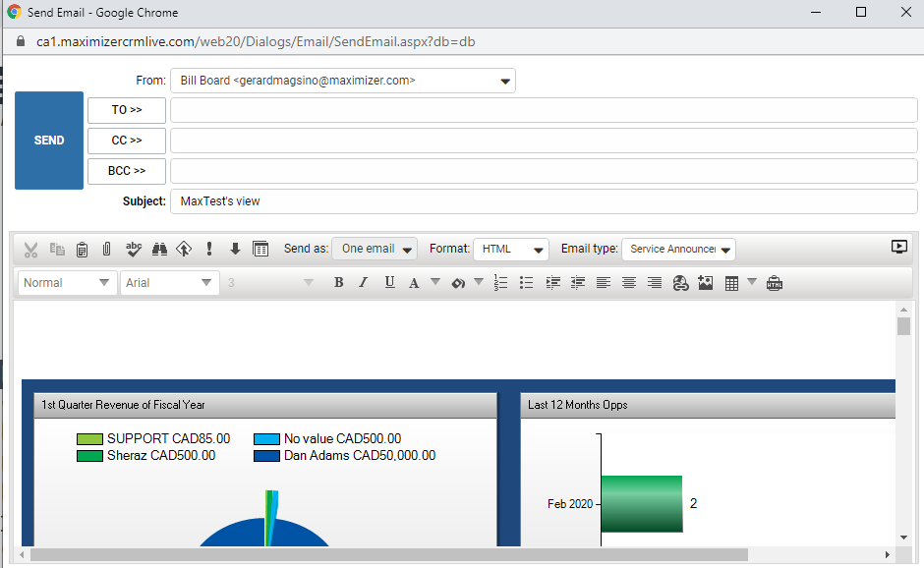Click the "Last 12 Months Opps" title

578,405
